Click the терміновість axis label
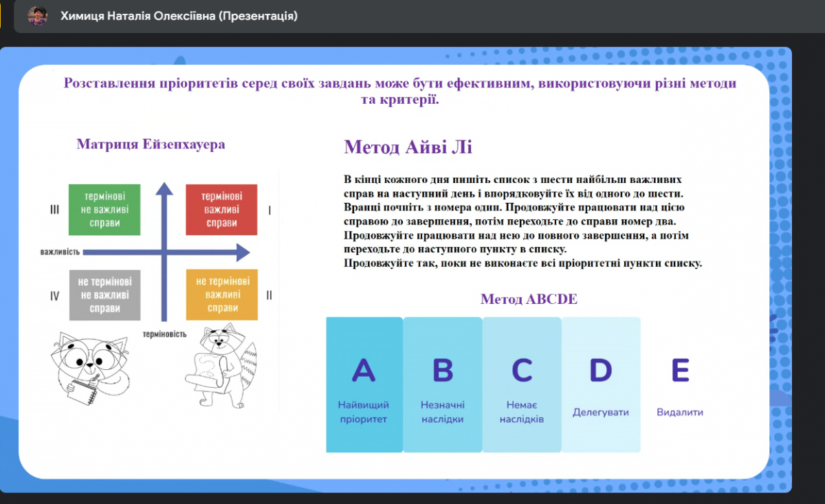Screen dimensions: 825x504 [x=164, y=333]
